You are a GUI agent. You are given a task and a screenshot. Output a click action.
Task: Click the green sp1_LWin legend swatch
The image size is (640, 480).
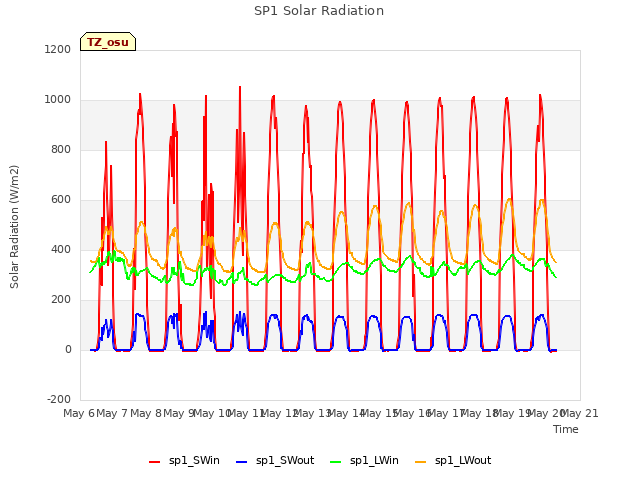[x=335, y=462]
